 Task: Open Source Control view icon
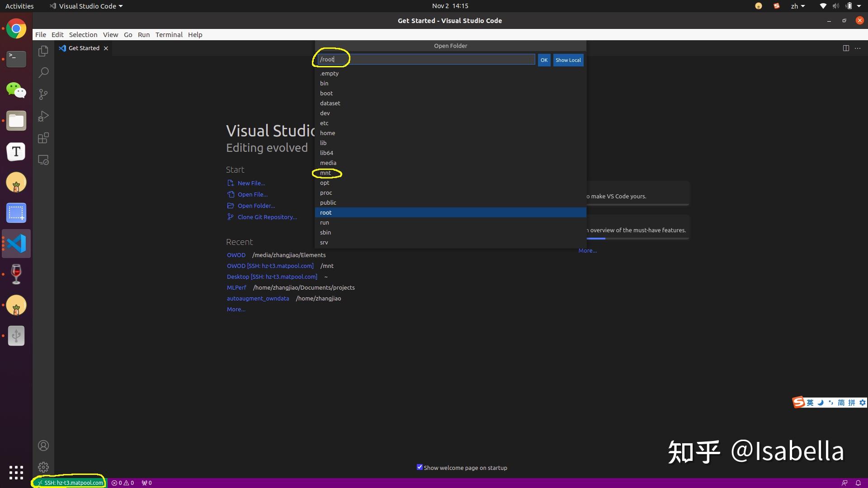[43, 94]
